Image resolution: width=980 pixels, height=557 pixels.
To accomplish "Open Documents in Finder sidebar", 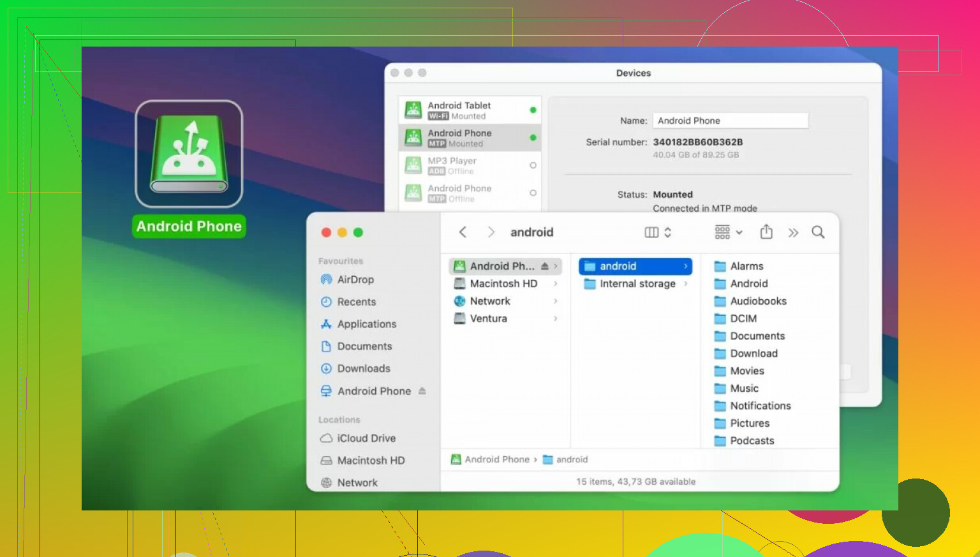I will click(x=357, y=346).
